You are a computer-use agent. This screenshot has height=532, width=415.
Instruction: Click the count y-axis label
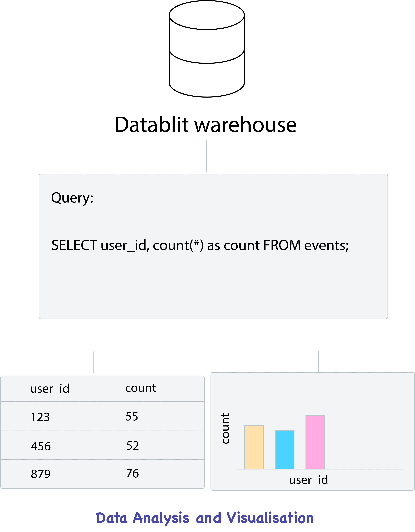tap(226, 428)
